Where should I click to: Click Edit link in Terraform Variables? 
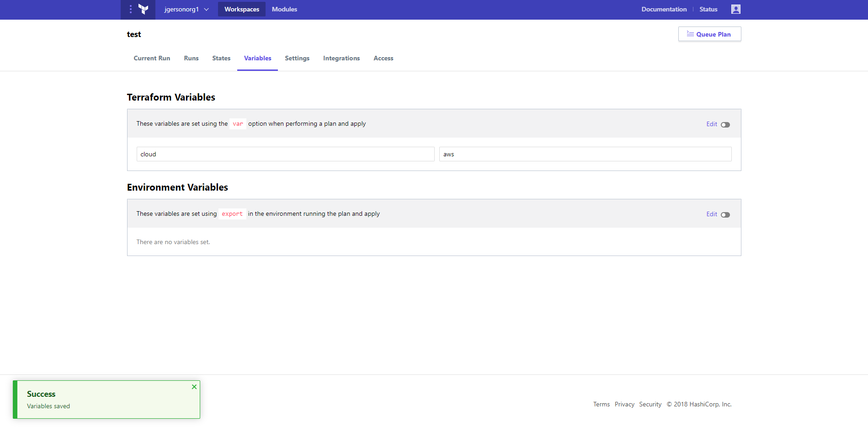712,124
